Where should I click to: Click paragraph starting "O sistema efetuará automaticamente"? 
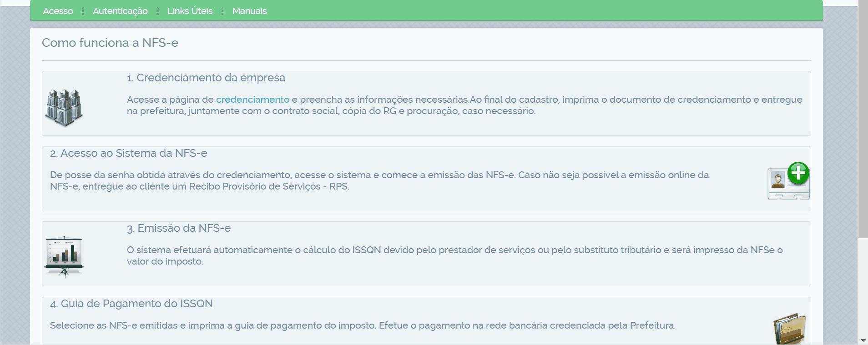click(455, 255)
